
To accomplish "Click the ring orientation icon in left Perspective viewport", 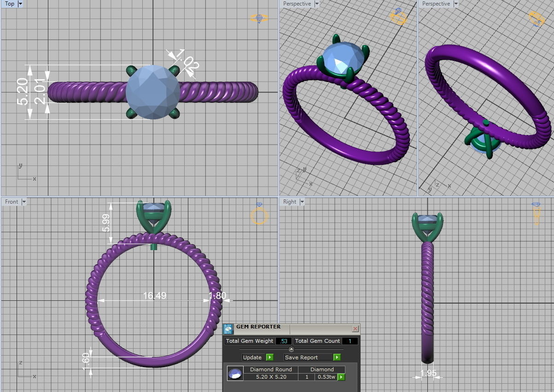I will [x=398, y=17].
